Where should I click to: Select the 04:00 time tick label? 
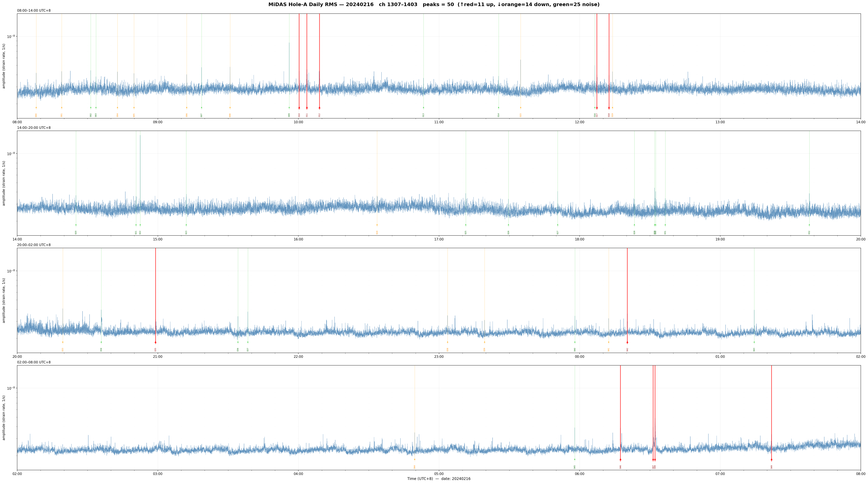(299, 474)
